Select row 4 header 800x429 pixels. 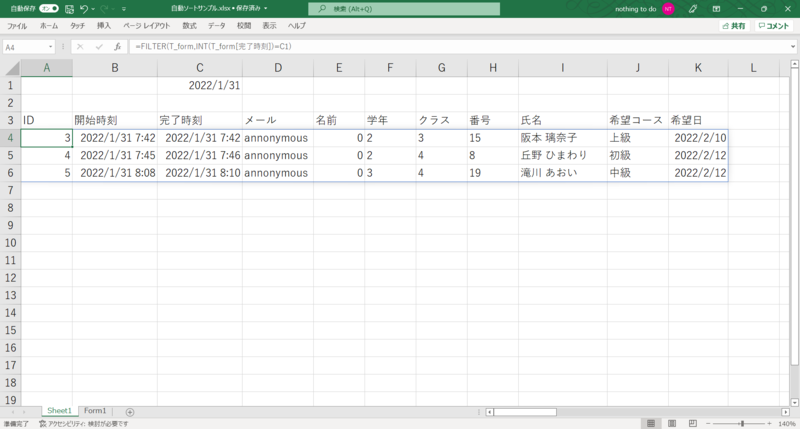click(x=10, y=138)
